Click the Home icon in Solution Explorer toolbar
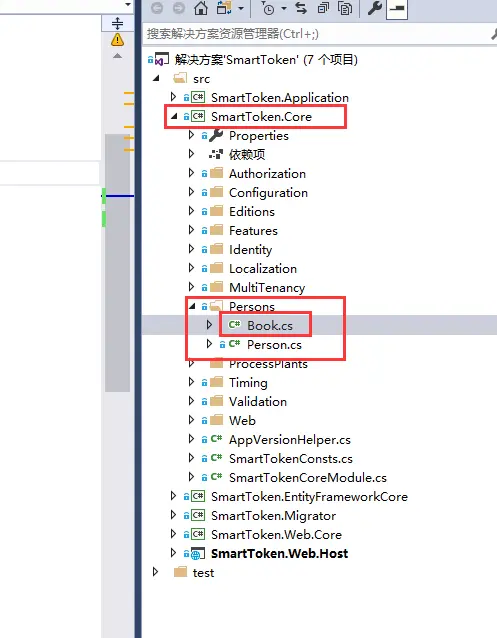Viewport: 497px width, 638px height. click(200, 8)
